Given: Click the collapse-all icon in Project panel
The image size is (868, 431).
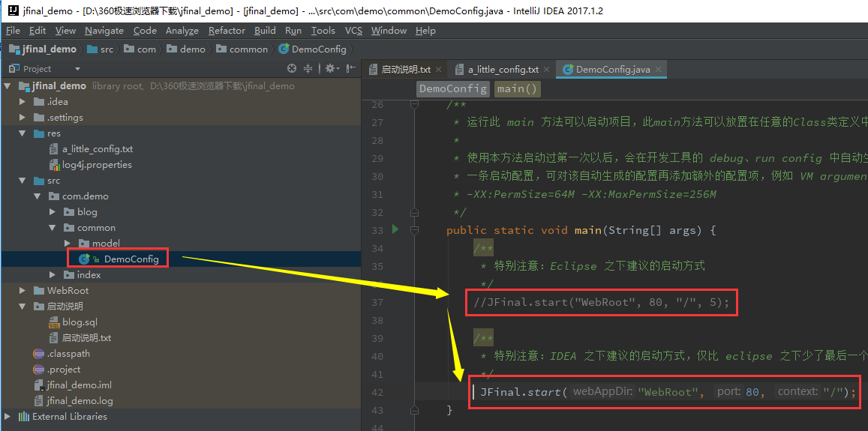Looking at the screenshot, I should click(308, 69).
